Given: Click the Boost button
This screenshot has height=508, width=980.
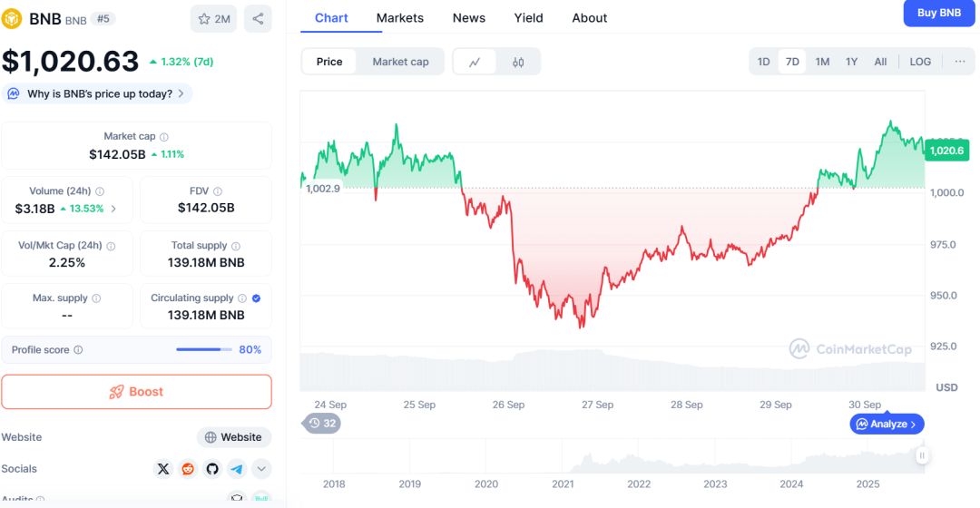Looking at the screenshot, I should pyautogui.click(x=136, y=392).
